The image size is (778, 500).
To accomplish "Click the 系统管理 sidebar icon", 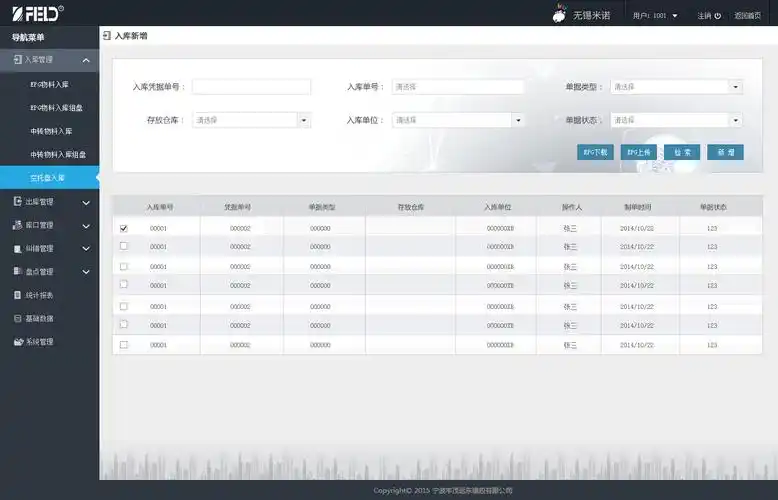I will (x=18, y=342).
